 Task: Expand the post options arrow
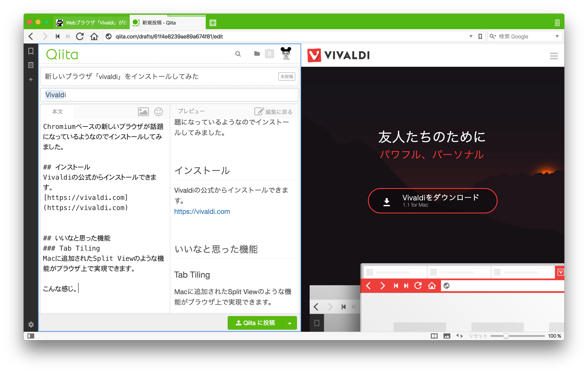tap(290, 323)
